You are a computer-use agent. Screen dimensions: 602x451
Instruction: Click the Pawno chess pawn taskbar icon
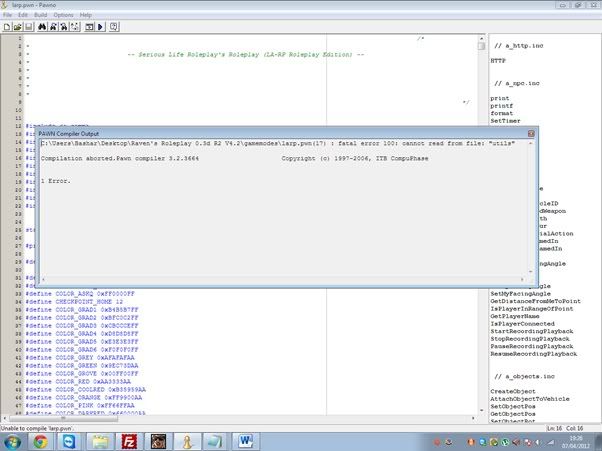[x=187, y=442]
